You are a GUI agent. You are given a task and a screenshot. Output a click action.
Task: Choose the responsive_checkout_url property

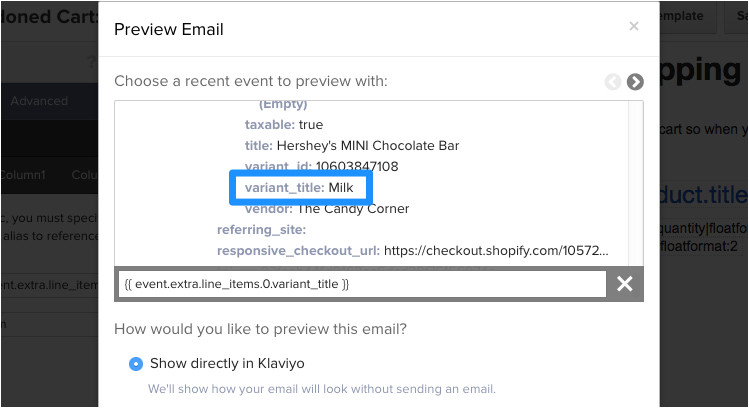pos(412,250)
